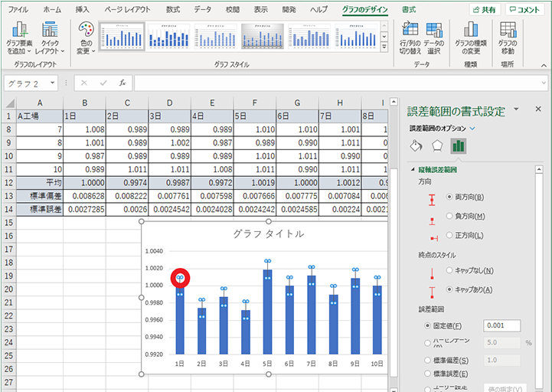Viewport: 552px width, 392px height.
Task: Open the Insert (挿入) tab
Action: point(82,9)
